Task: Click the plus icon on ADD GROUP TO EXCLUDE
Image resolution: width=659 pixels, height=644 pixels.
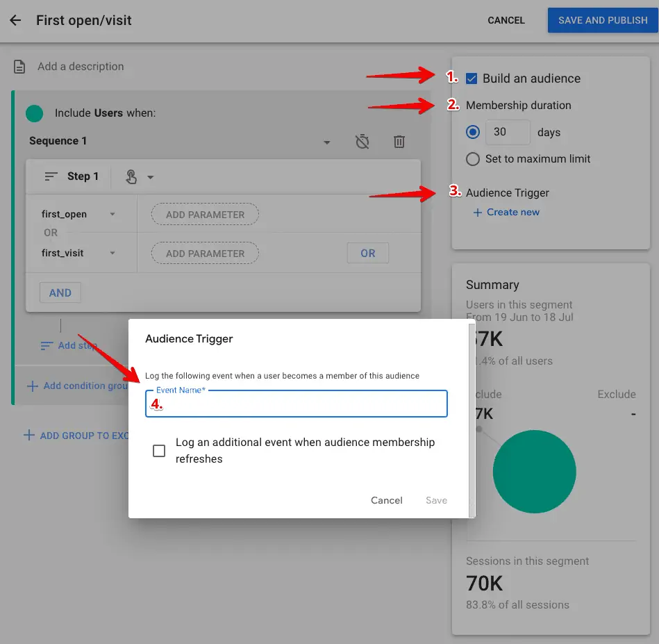Action: coord(28,436)
